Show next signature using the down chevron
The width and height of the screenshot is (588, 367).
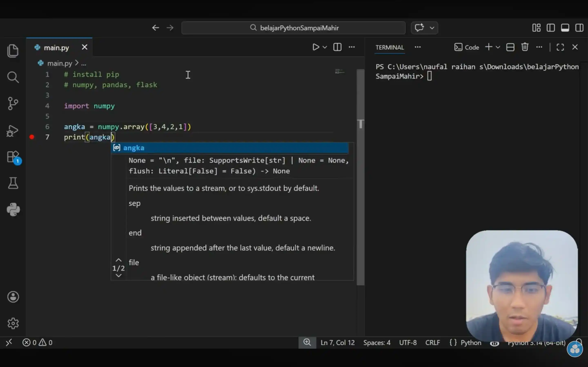119,275
